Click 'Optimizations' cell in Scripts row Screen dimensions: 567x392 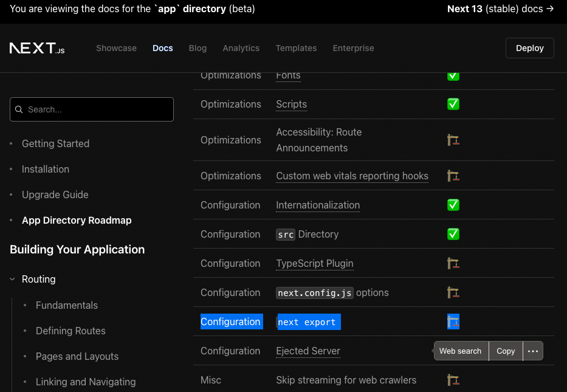231,104
